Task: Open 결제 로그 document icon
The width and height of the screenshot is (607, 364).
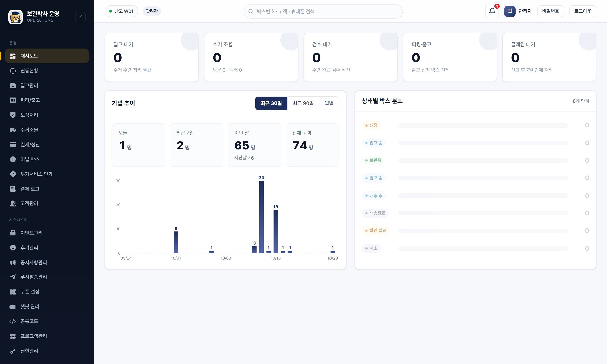Action: (x=13, y=189)
